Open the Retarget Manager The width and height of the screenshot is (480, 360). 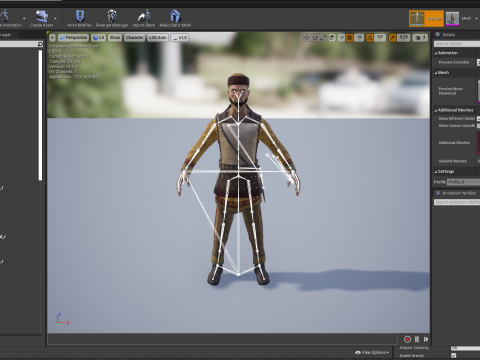(112, 18)
